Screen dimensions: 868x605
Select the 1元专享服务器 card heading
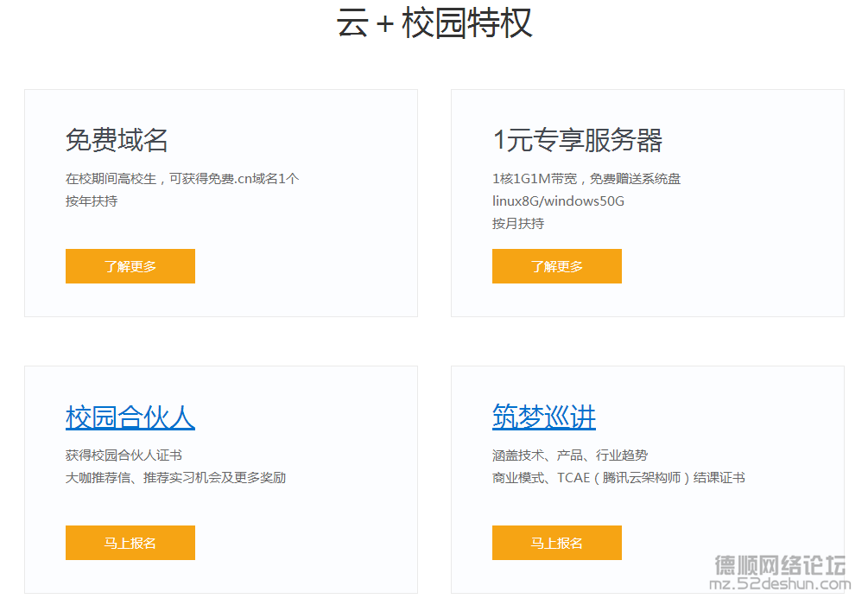click(x=578, y=140)
